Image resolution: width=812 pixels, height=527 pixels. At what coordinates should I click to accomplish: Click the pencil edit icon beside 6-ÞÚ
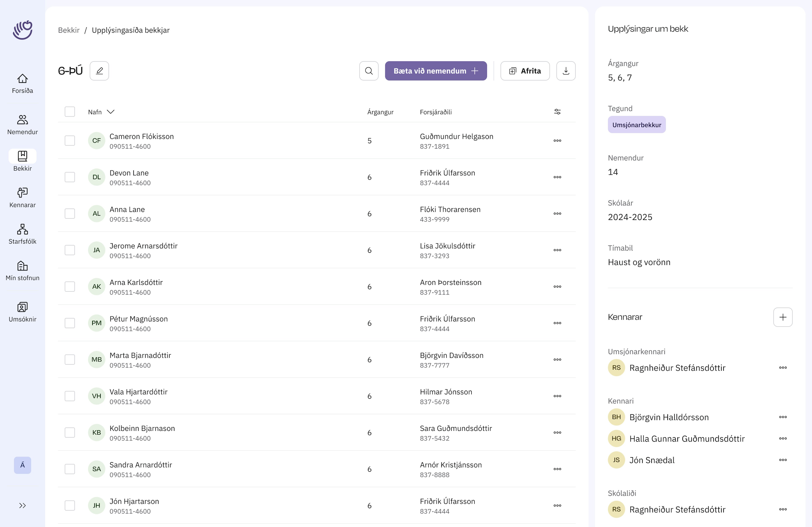click(99, 71)
